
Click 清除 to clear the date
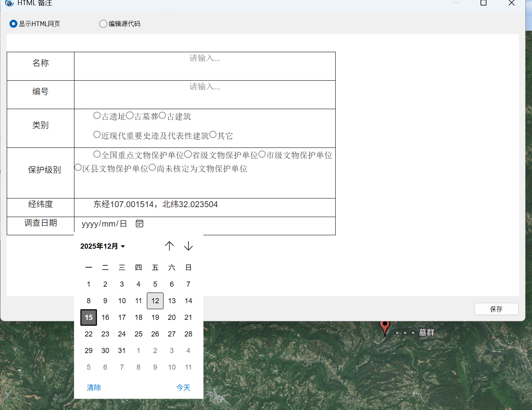point(94,387)
